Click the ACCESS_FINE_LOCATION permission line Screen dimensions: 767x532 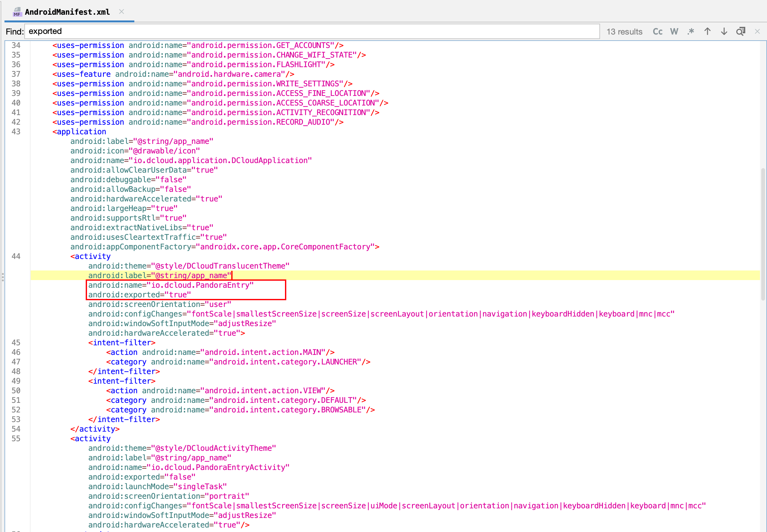[x=216, y=93]
